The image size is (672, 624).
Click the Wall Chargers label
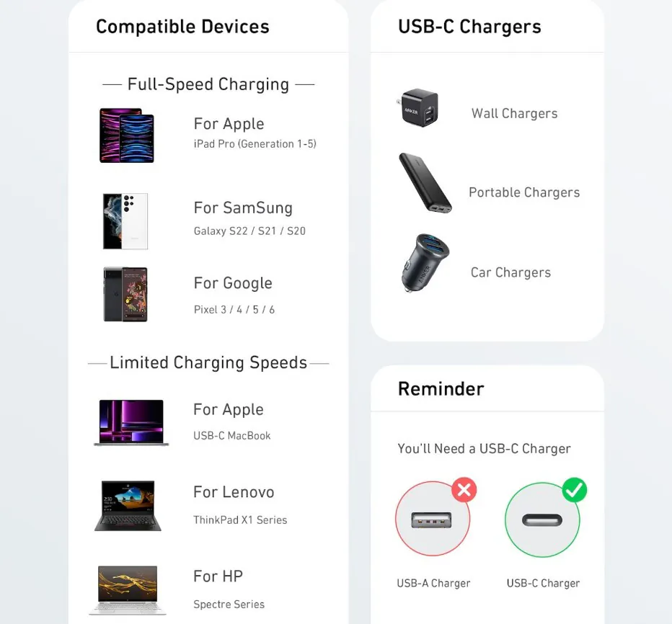coord(514,114)
